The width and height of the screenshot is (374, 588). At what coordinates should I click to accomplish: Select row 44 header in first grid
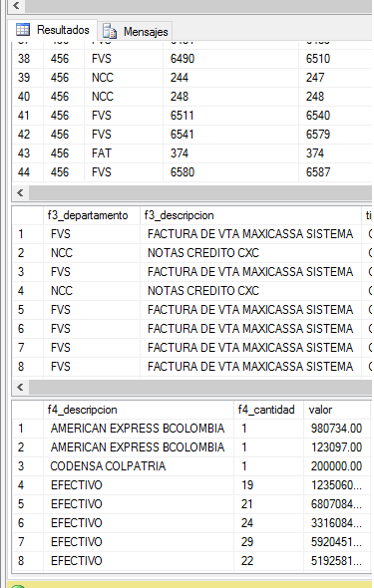tap(28, 172)
